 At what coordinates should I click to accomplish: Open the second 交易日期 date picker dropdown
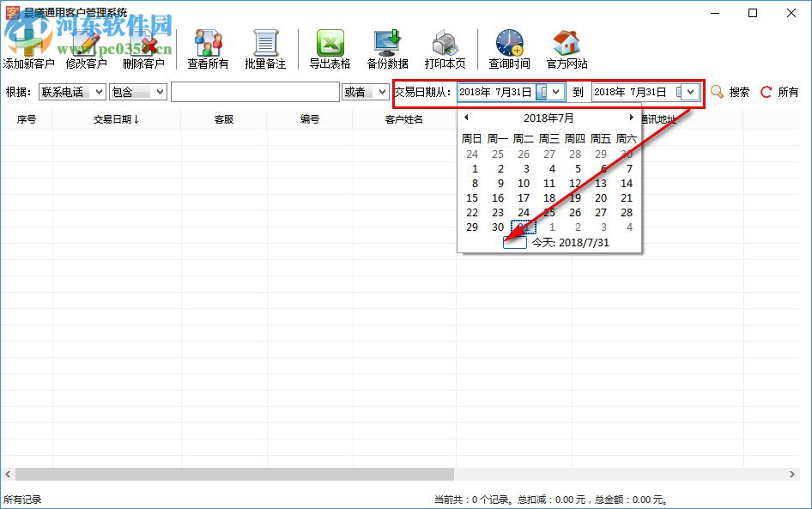pyautogui.click(x=689, y=91)
